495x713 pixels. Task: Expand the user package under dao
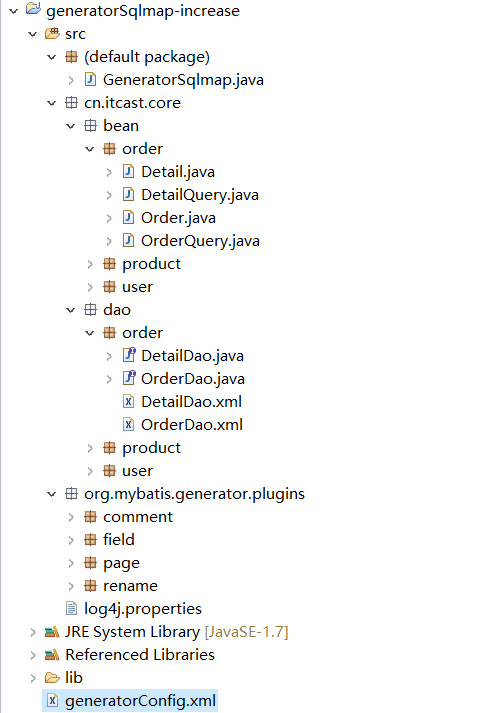(x=90, y=471)
